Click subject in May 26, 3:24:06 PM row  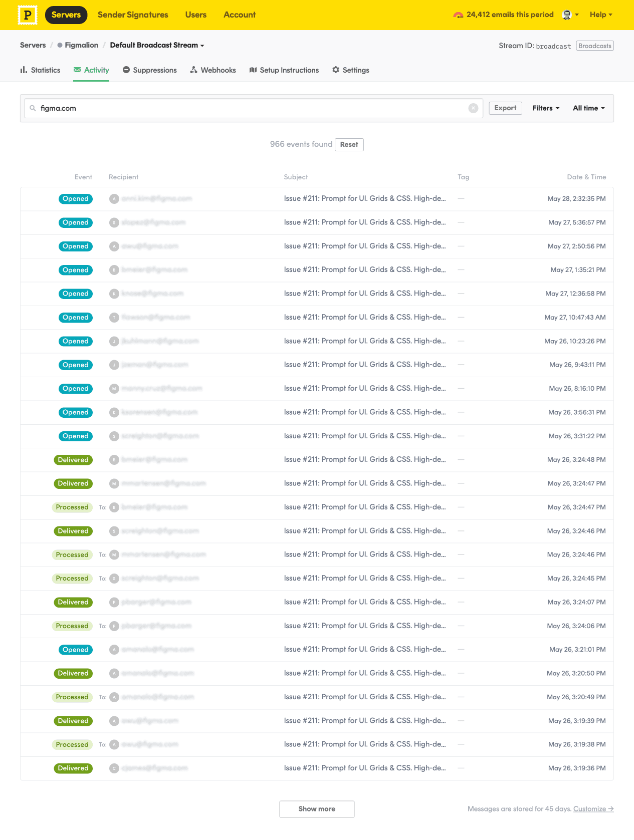coord(365,626)
